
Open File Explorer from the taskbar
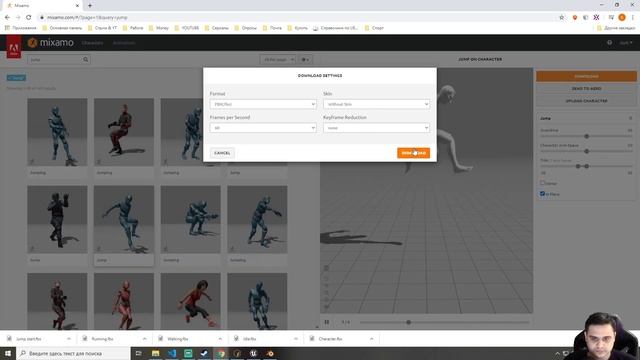tap(156, 353)
